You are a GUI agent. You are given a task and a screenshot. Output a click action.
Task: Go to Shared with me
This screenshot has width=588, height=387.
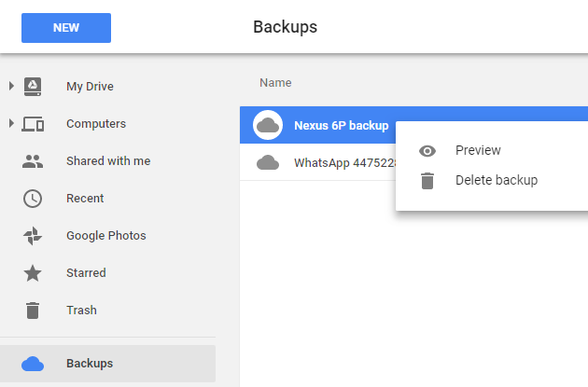point(108,161)
